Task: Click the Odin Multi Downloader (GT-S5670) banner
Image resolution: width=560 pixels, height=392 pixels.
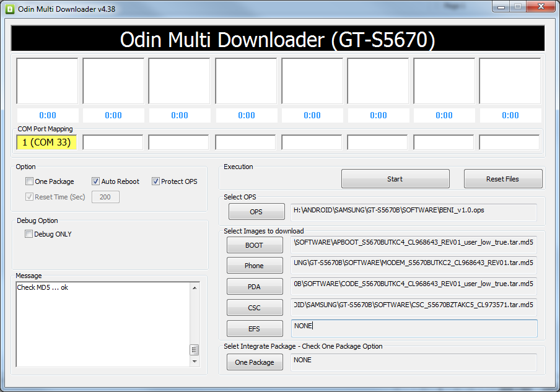Action: coord(278,39)
